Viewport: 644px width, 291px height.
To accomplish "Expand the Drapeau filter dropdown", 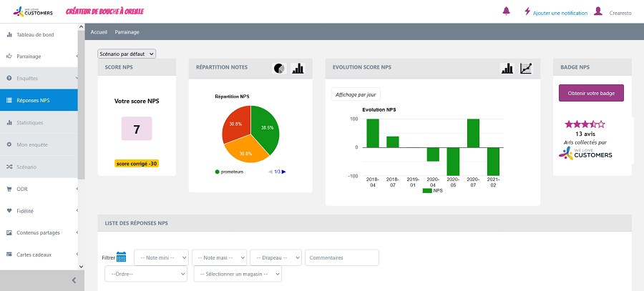I will (276, 257).
